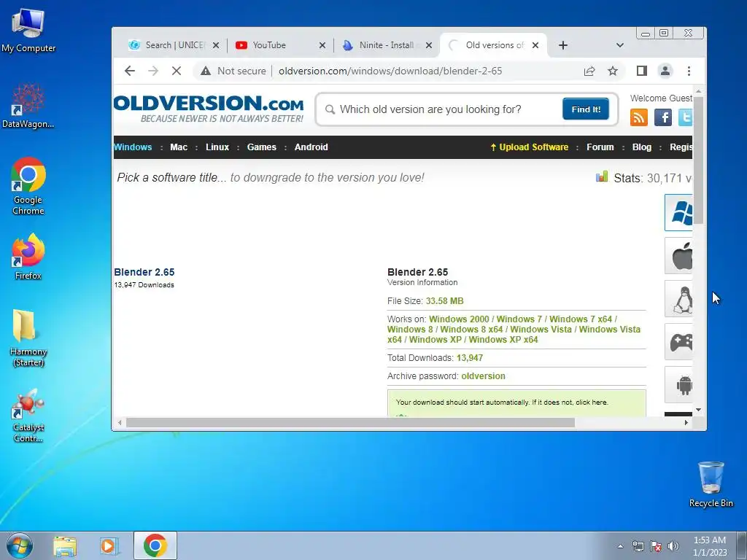Click the scroll-down arrow of vertical scrollbar

click(698, 410)
